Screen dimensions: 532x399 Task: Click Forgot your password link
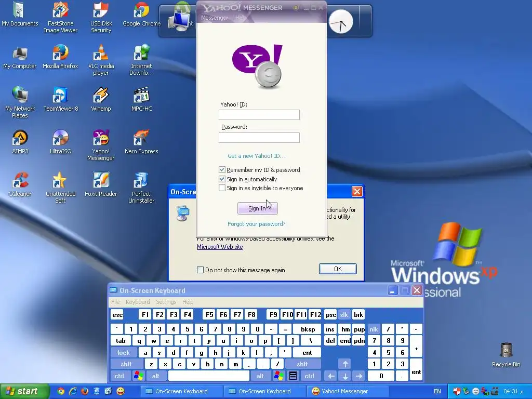[256, 224]
